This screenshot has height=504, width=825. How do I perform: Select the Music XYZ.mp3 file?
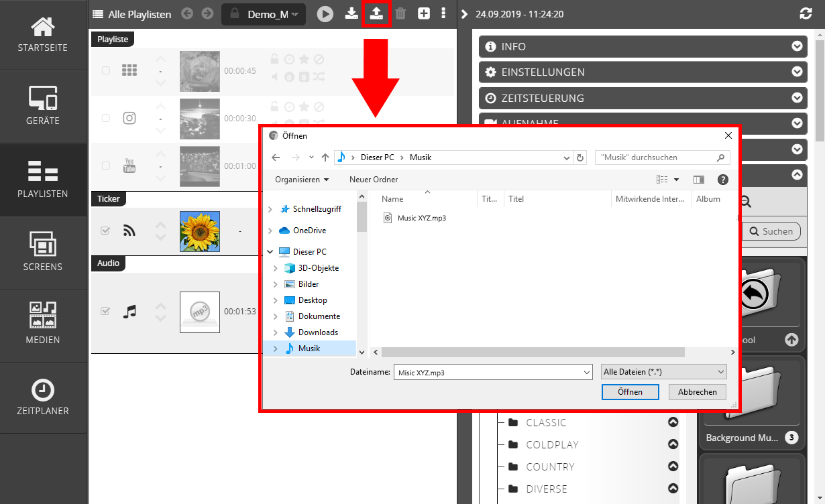click(x=421, y=218)
